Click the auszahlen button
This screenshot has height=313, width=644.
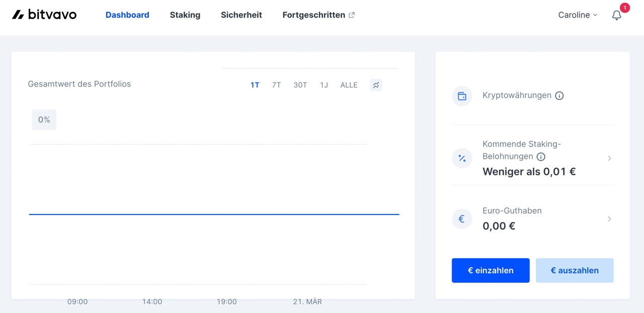point(574,270)
